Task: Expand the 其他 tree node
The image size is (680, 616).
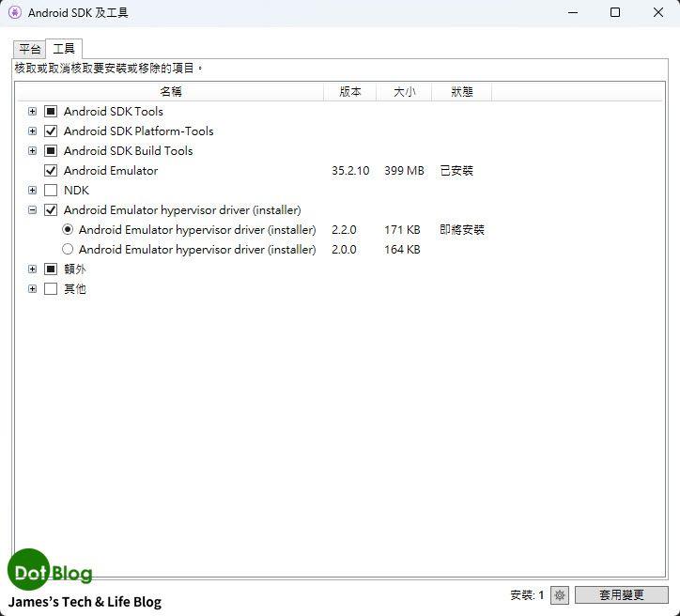Action: point(32,288)
